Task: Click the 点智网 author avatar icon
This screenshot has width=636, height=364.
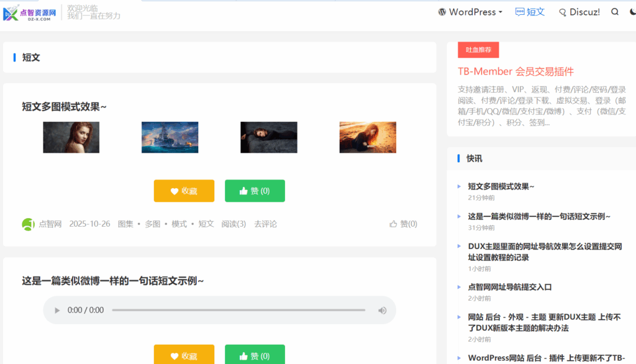Action: click(x=28, y=224)
